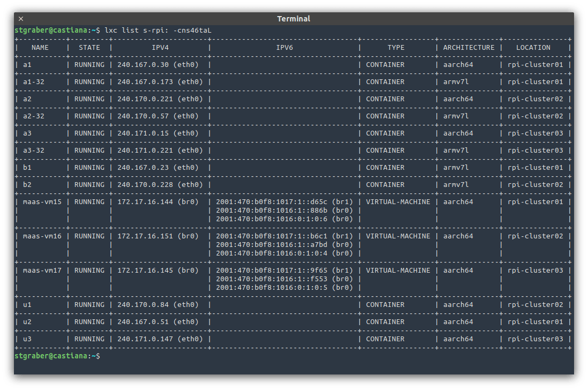Click the TYPE column header
The image size is (588, 390).
396,48
